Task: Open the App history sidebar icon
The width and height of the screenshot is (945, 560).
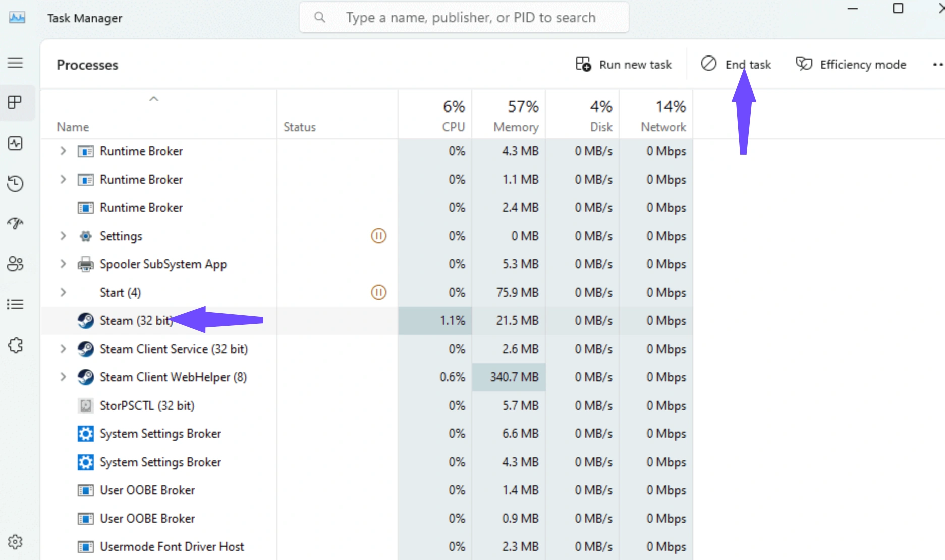Action: pos(15,183)
